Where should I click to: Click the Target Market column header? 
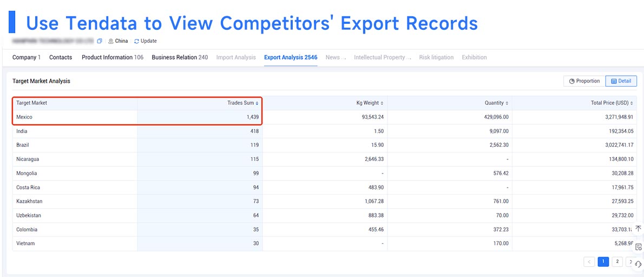[31, 103]
